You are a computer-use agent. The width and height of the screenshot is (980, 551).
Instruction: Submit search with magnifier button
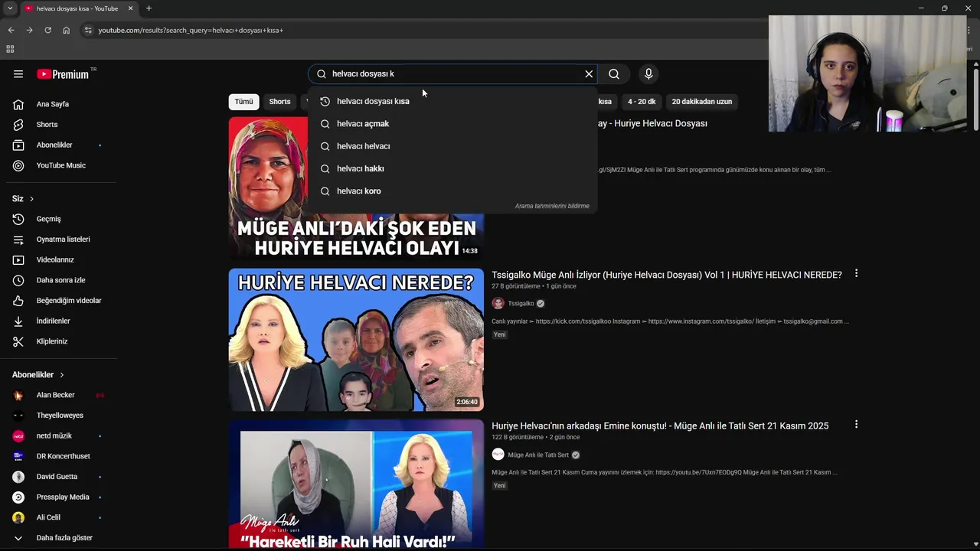coord(614,74)
